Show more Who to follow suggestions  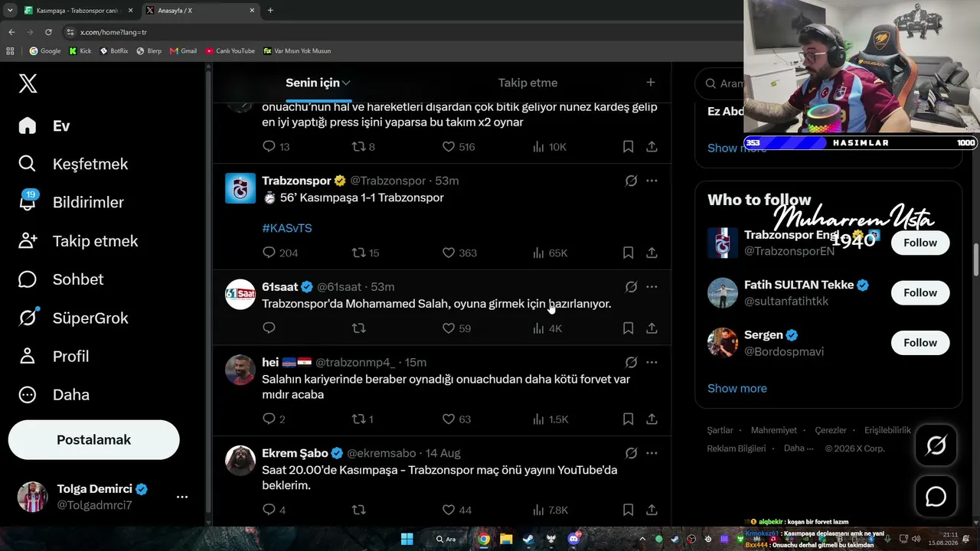pos(737,388)
